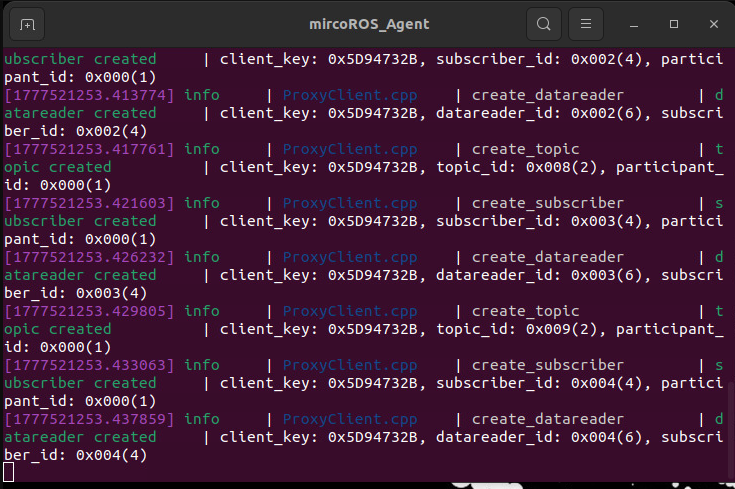The image size is (735, 489).
Task: Click timestamp [1777521253.421603]
Action: [x=89, y=203]
